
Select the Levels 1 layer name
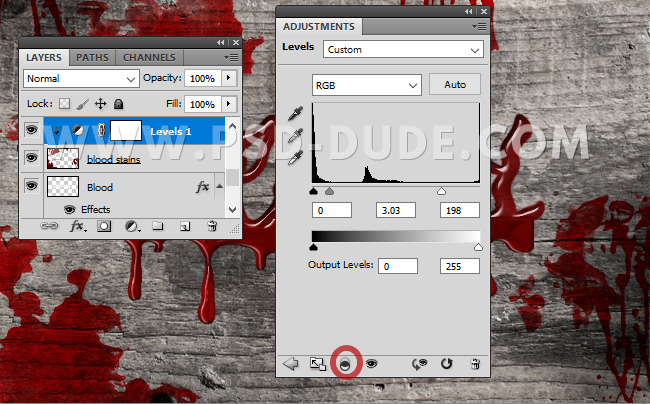(170, 132)
